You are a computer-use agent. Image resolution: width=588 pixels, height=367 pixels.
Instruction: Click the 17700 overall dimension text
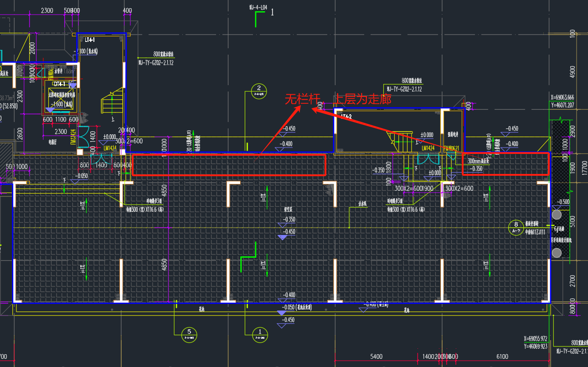point(585,168)
